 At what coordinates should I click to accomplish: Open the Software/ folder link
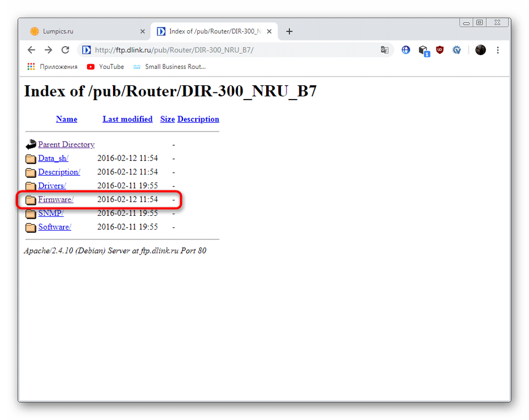click(55, 227)
